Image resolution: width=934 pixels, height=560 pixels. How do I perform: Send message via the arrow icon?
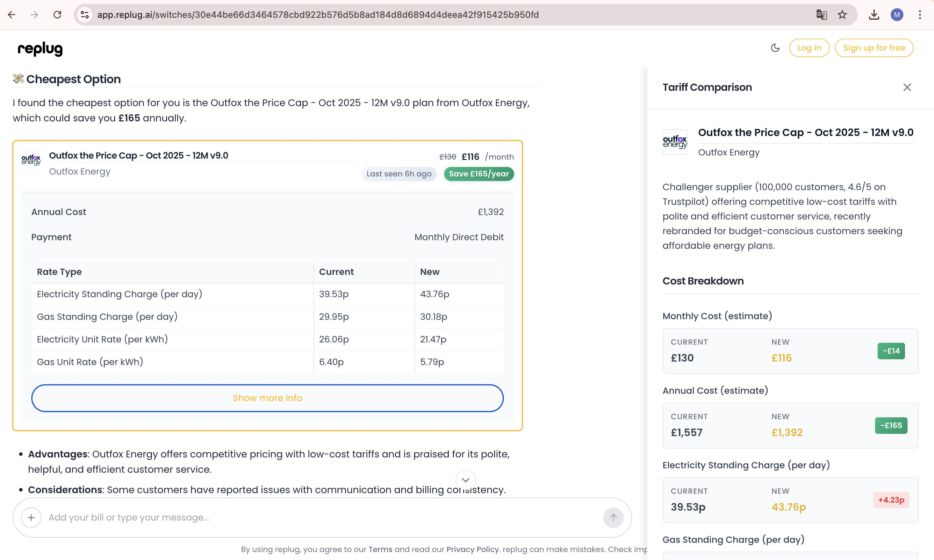tap(613, 517)
